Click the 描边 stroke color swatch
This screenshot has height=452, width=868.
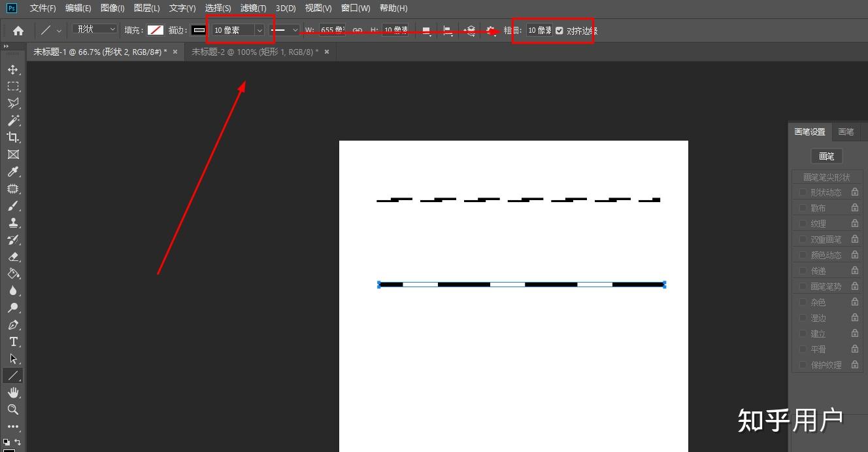point(198,30)
